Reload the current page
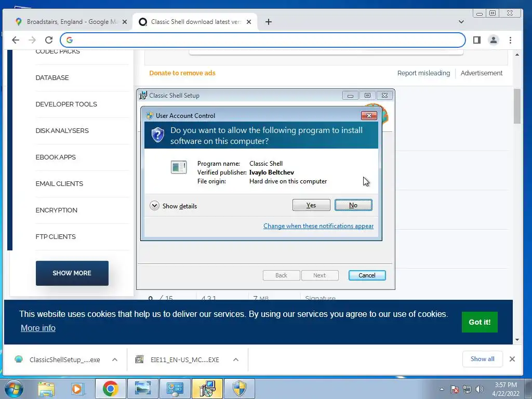532x399 pixels. click(x=49, y=40)
